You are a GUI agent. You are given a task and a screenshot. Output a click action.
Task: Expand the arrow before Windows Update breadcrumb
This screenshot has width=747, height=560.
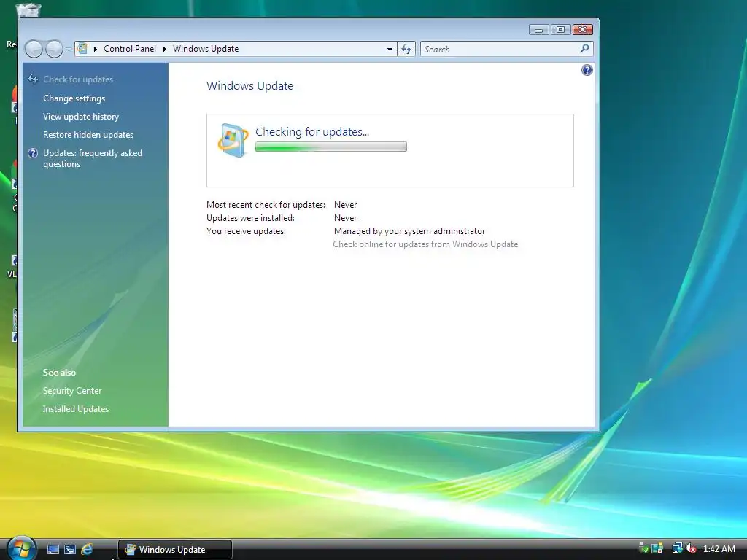point(164,49)
